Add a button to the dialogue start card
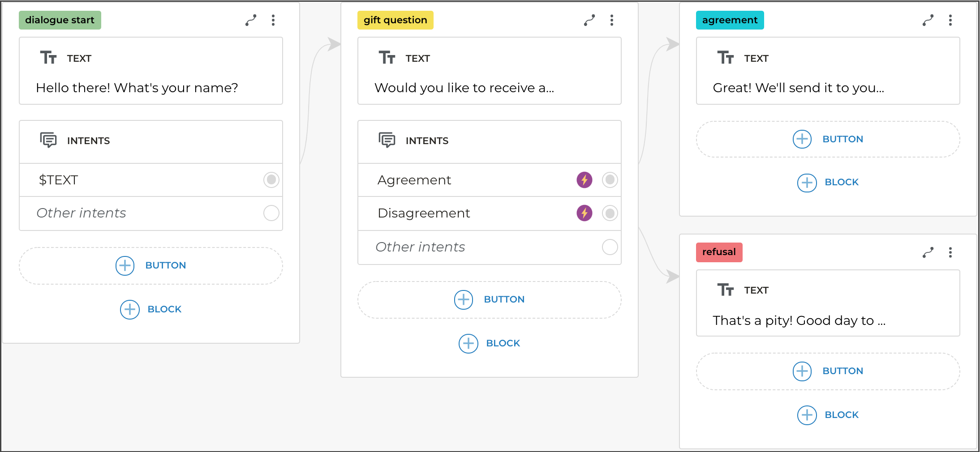 tap(151, 265)
